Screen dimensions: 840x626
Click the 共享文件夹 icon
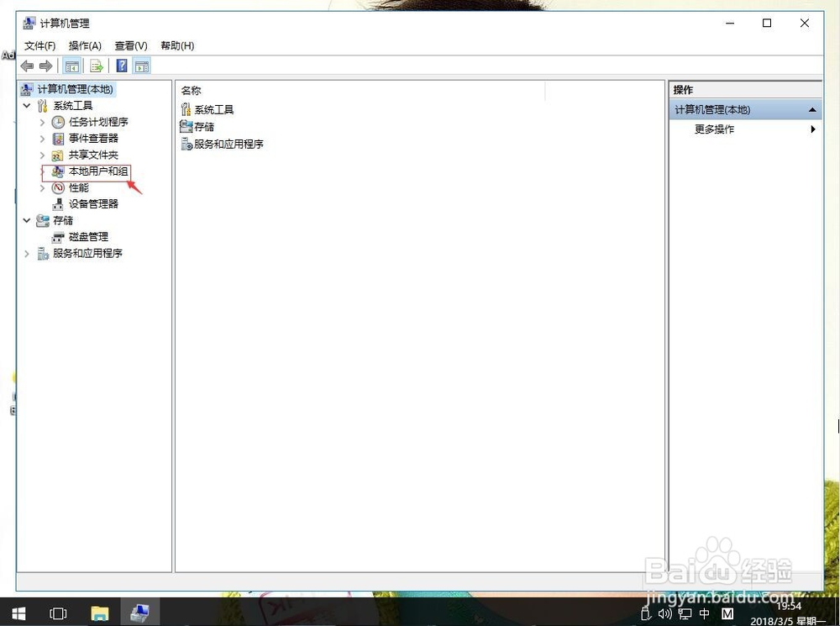[x=57, y=155]
